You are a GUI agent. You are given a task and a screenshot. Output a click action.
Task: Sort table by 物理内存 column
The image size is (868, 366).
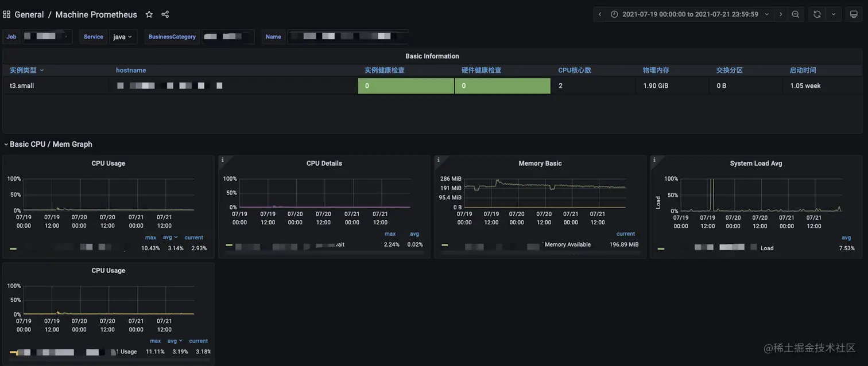(656, 70)
